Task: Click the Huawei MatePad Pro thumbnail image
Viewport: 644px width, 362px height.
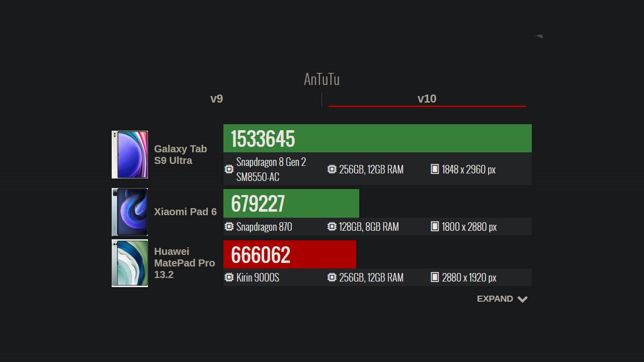Action: coord(130,263)
